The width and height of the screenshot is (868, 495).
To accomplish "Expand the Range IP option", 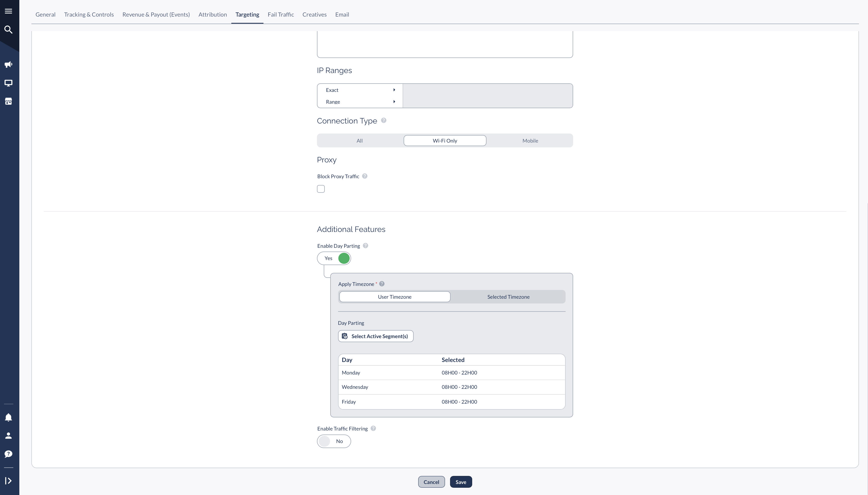I will tap(360, 102).
